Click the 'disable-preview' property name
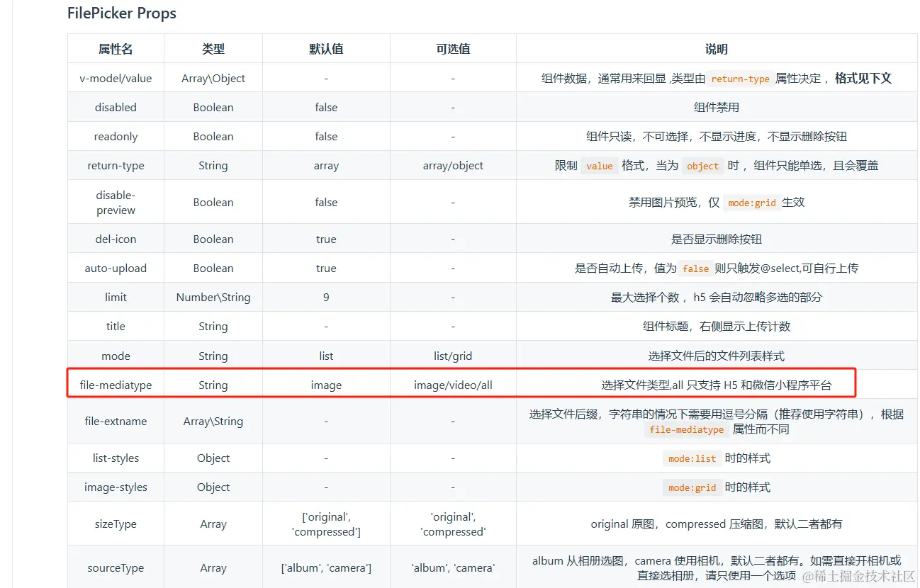920x588 pixels. (x=116, y=202)
